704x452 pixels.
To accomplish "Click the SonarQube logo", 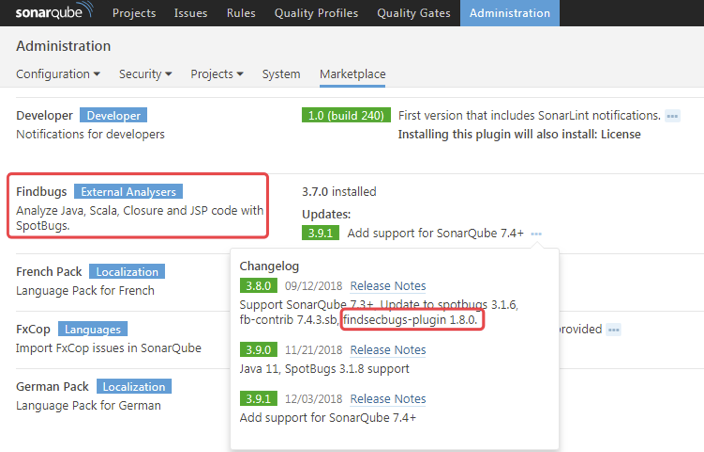I will point(54,11).
